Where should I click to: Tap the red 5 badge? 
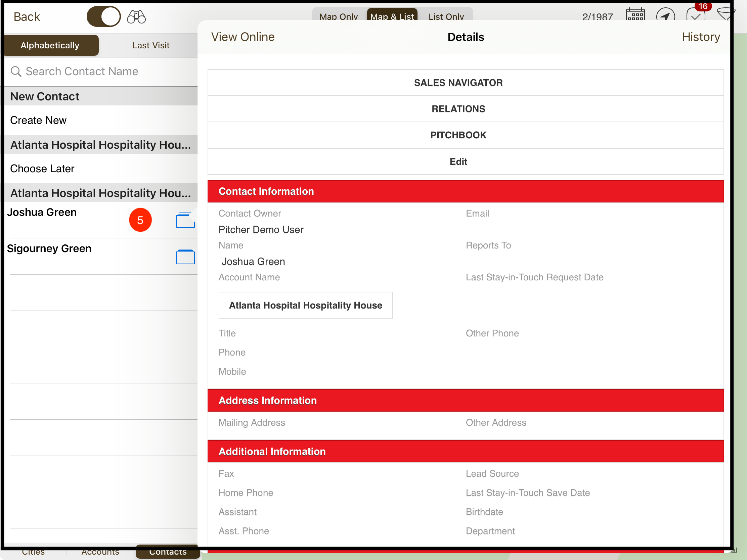[x=140, y=220]
